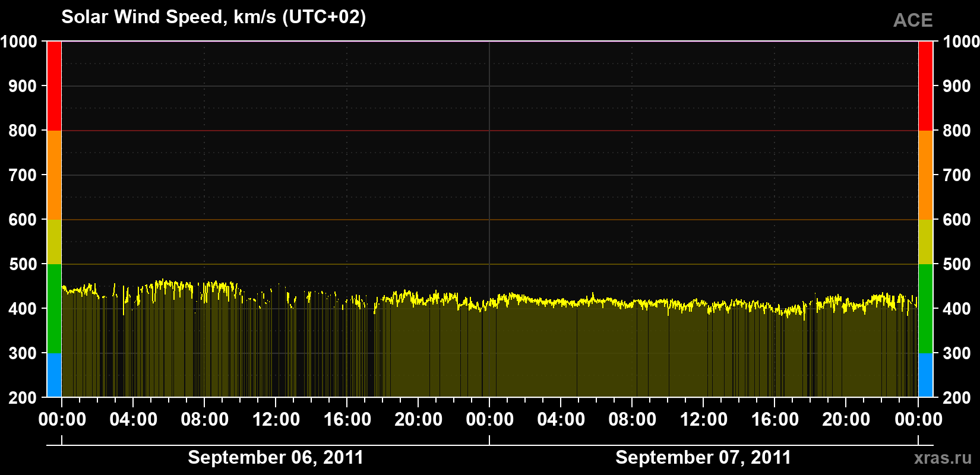980x475 pixels.
Task: Click the 1000 value on the right axis
Action: (961, 42)
